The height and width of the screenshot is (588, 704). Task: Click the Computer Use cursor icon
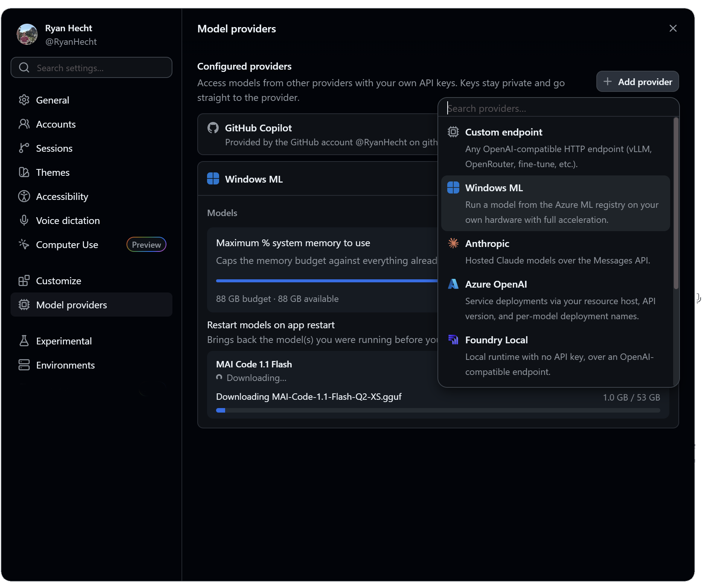pos(24,244)
